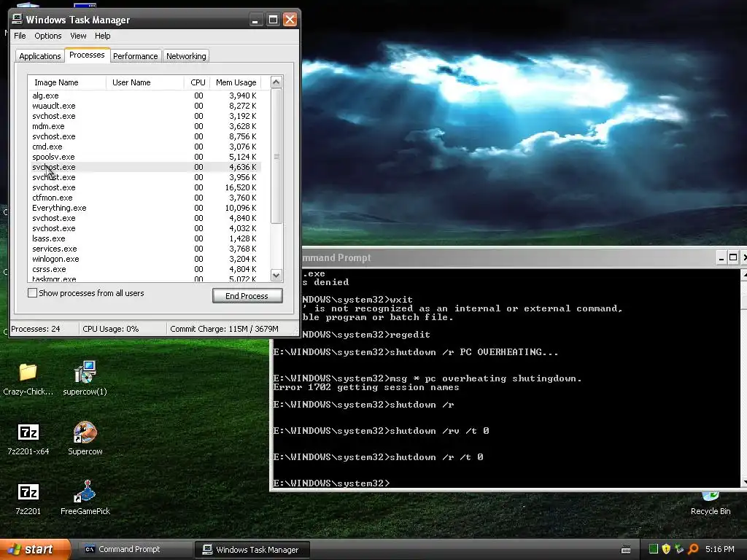Click the keyboard language bar icon in taskbar
Screen dimensions: 747x560
(x=626, y=550)
